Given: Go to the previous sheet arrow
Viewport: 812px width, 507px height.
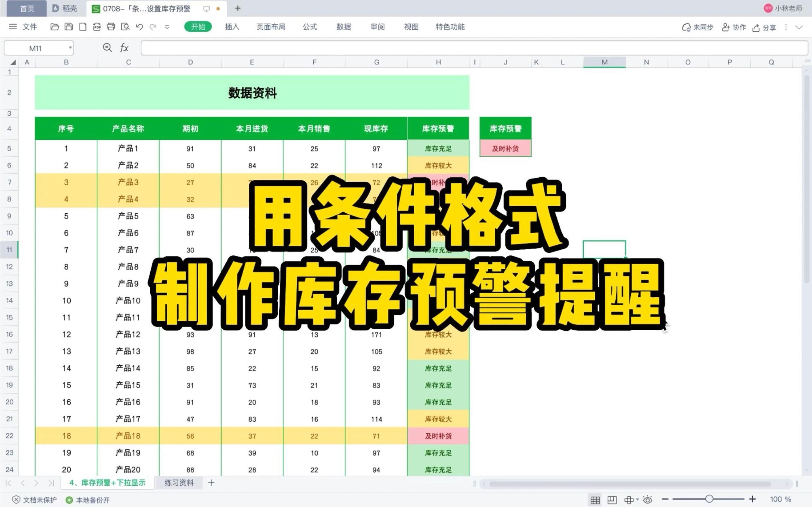Looking at the screenshot, I should (x=23, y=483).
